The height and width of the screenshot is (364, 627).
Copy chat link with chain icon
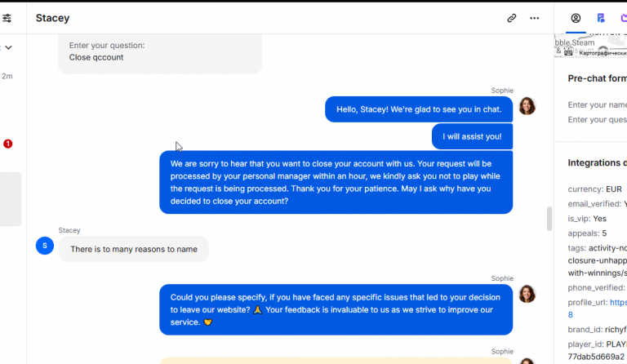pyautogui.click(x=511, y=18)
